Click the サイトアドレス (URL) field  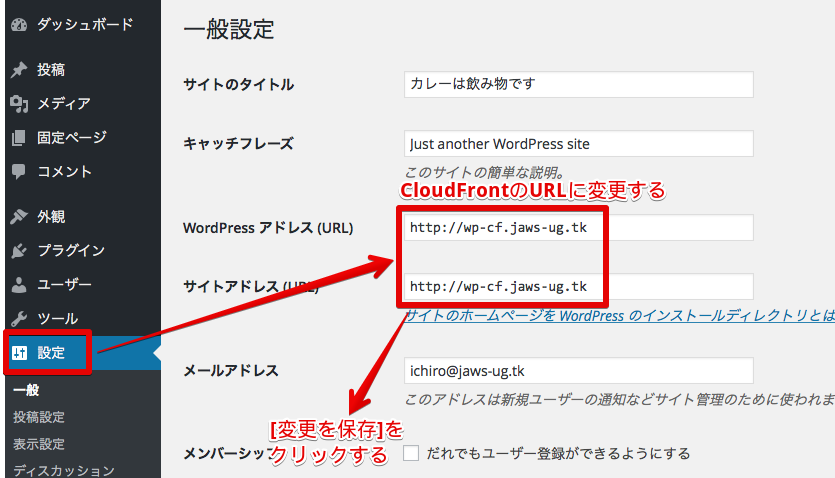click(579, 286)
